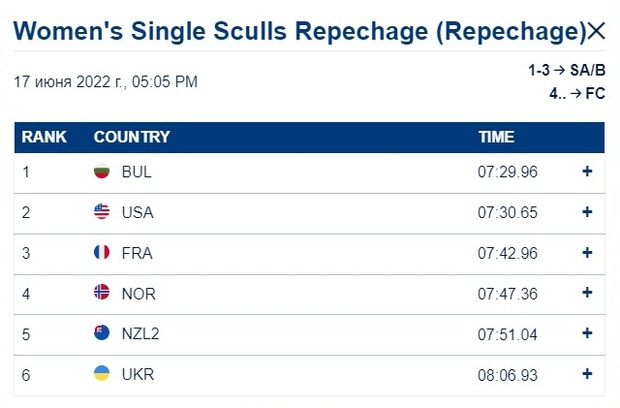Click the NZL2 country label

tap(140, 334)
